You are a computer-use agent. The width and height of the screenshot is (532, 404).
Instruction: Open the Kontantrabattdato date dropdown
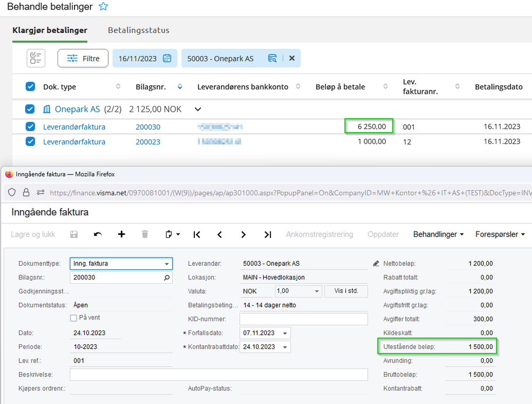(x=285, y=347)
